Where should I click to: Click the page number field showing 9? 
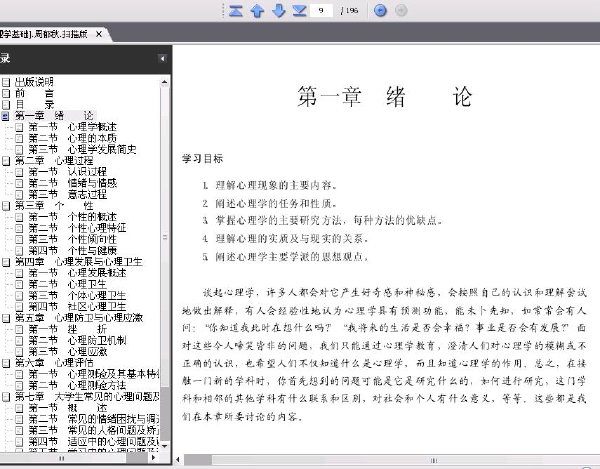[321, 10]
